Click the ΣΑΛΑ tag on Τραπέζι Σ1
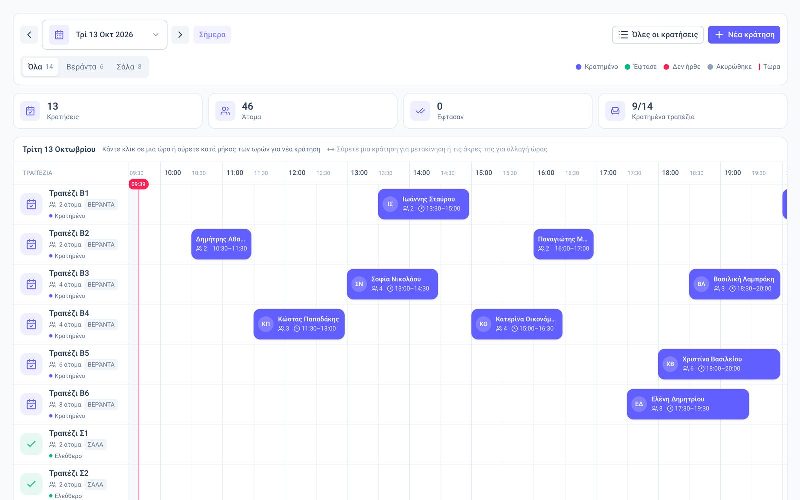Image resolution: width=800 pixels, height=500 pixels. 95,445
